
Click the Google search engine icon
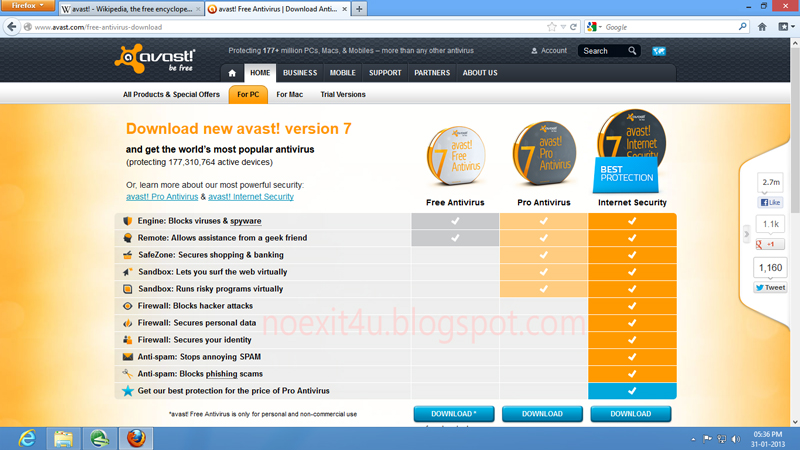tap(591, 27)
